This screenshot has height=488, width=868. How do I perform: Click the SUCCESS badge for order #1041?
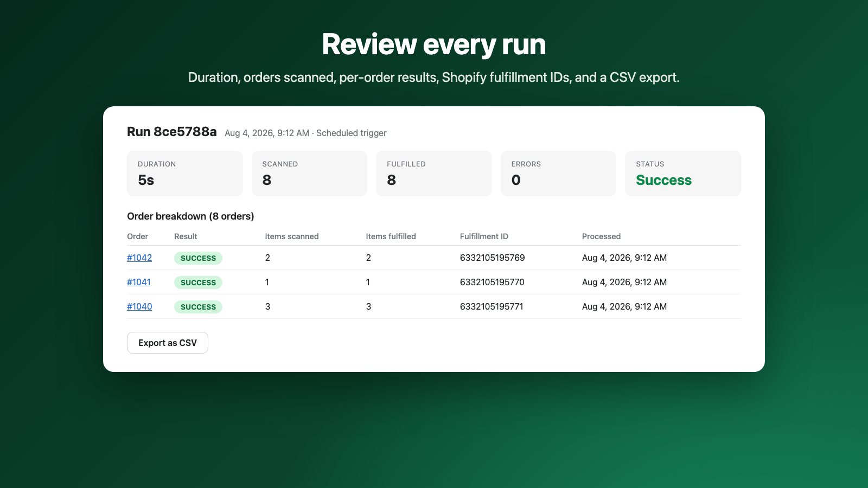[x=198, y=282]
